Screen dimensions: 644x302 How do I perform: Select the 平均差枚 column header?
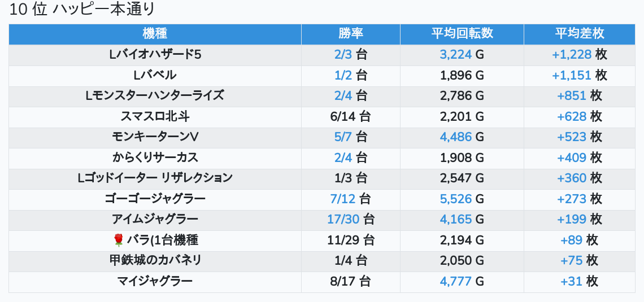(579, 33)
